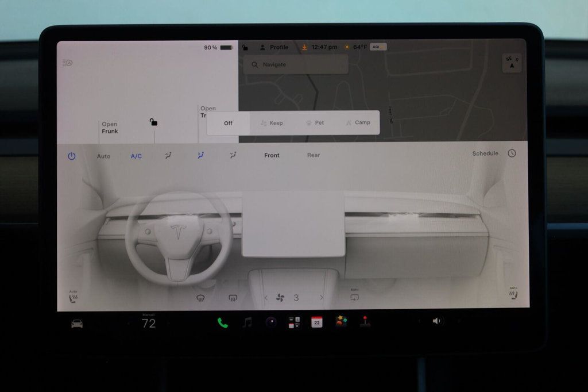The image size is (588, 392).
Task: Select the highlighted face-level airflow vent icon
Action: coord(200,155)
